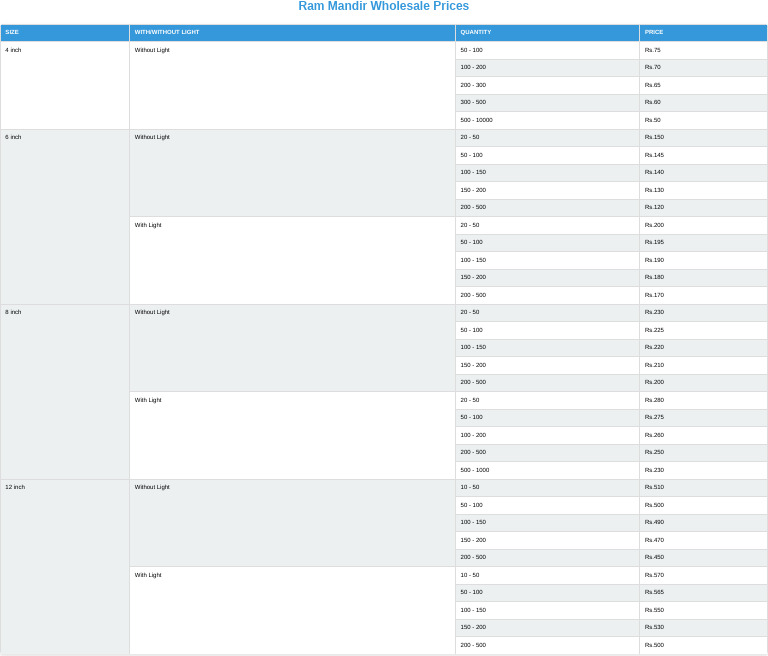
Task: Click the Rs.225 price cell
Action: coord(703,330)
